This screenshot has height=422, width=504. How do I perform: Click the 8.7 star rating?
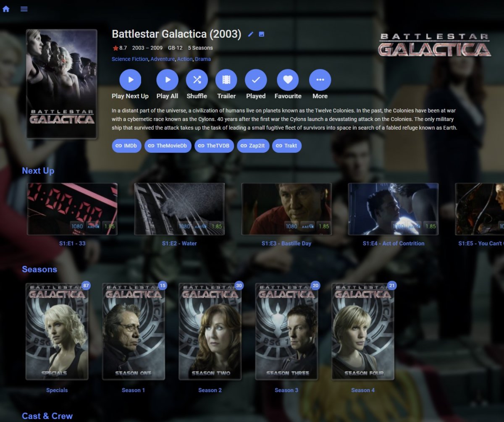[x=120, y=48]
